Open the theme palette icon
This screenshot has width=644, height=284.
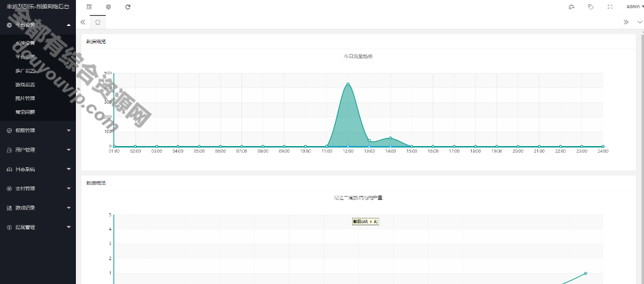click(571, 7)
